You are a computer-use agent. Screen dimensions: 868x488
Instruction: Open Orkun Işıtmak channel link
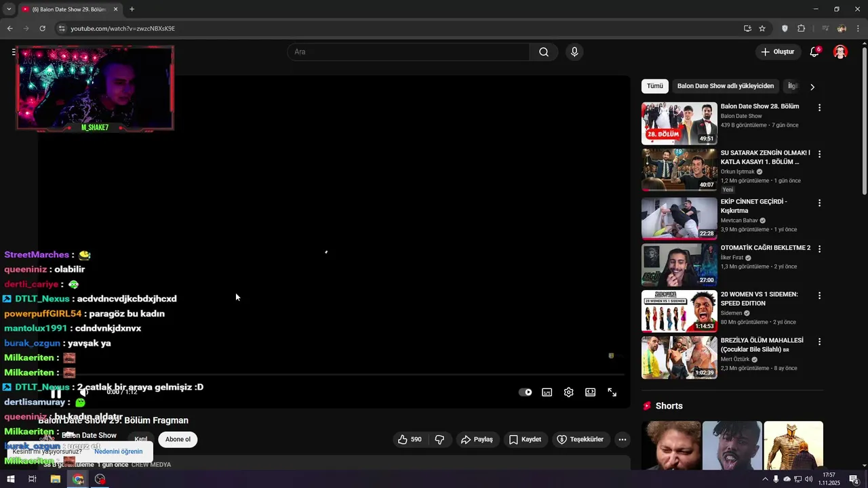(737, 172)
